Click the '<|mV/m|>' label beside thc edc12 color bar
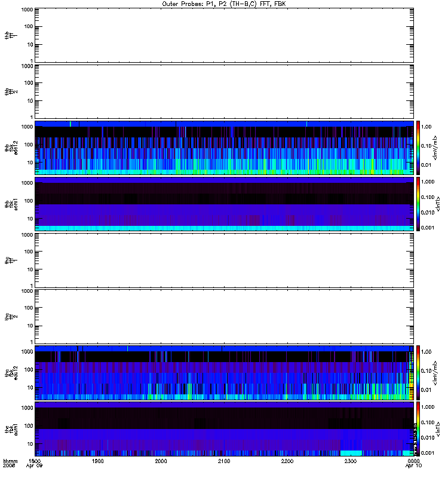 pos(435,373)
